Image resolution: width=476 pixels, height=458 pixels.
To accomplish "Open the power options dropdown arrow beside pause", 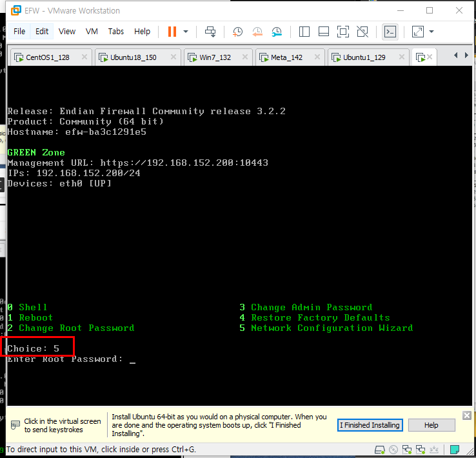I will (186, 32).
